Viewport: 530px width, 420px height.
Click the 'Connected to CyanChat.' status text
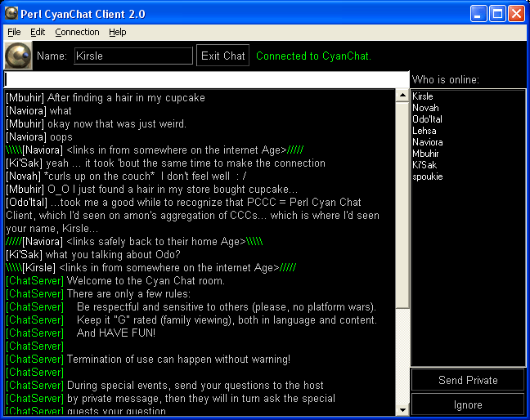pos(313,56)
